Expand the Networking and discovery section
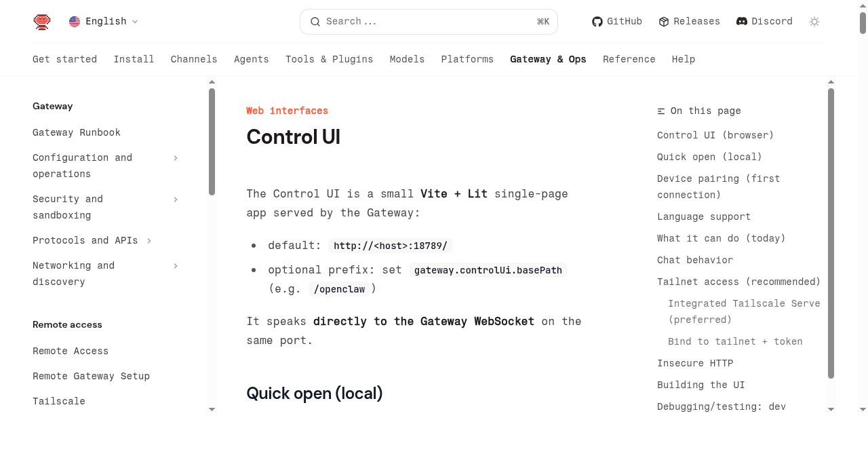The height and width of the screenshot is (475, 868). click(x=175, y=265)
